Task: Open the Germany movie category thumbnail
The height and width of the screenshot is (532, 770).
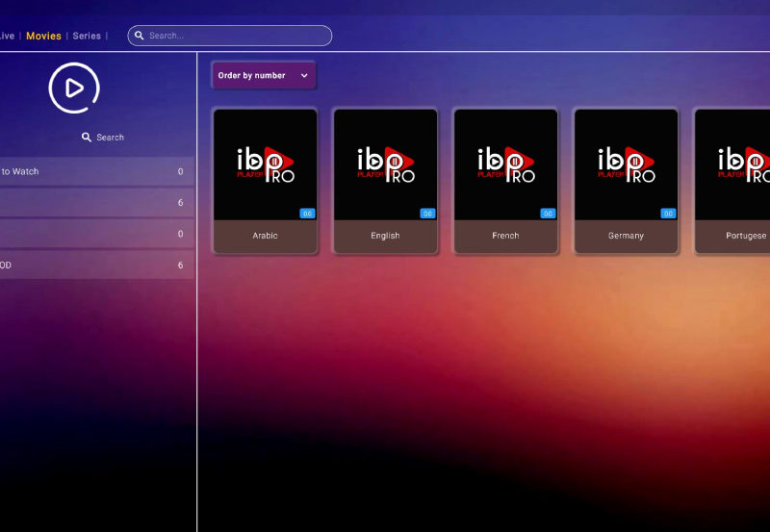Action: pyautogui.click(x=626, y=165)
